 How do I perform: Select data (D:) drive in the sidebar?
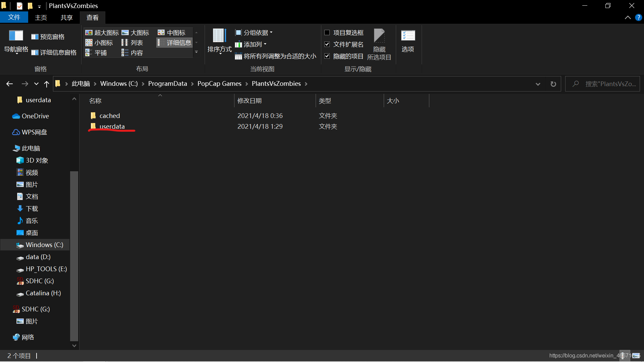(38, 257)
